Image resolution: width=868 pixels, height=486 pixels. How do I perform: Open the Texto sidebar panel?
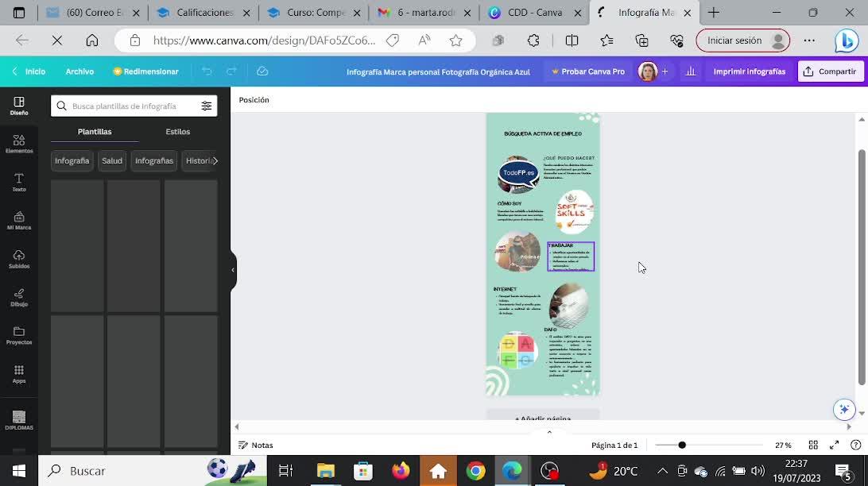pos(19,182)
